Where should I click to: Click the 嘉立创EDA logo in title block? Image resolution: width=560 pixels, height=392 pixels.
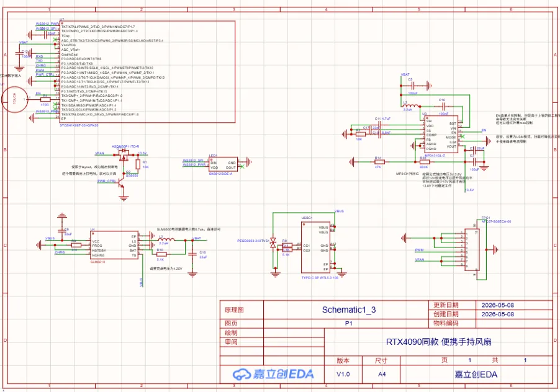click(273, 374)
